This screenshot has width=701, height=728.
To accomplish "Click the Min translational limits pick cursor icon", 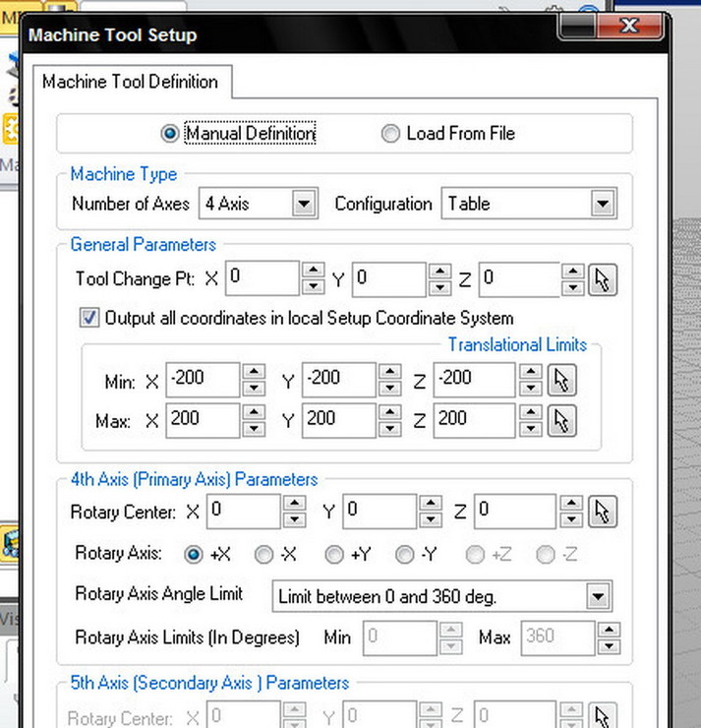I will point(561,380).
